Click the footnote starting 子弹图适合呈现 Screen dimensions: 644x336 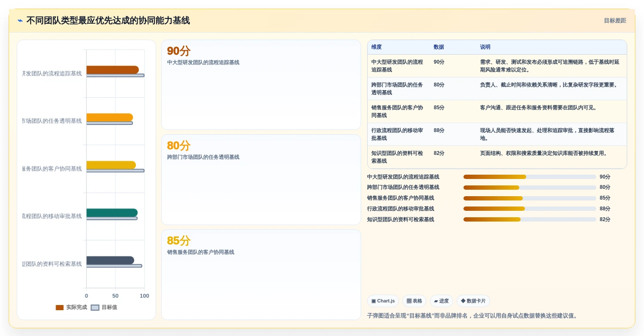pyautogui.click(x=473, y=316)
